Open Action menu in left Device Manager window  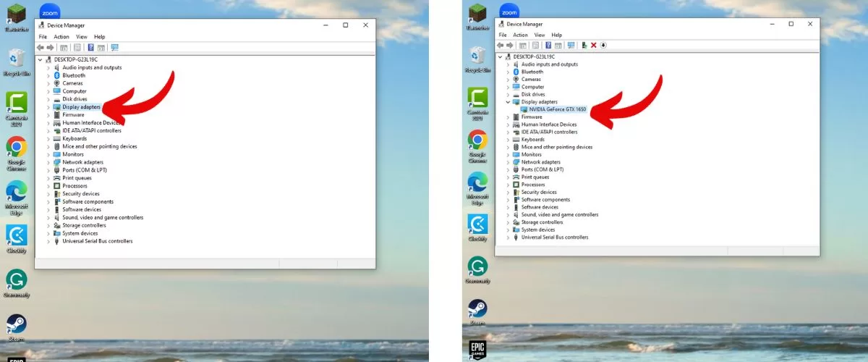61,36
